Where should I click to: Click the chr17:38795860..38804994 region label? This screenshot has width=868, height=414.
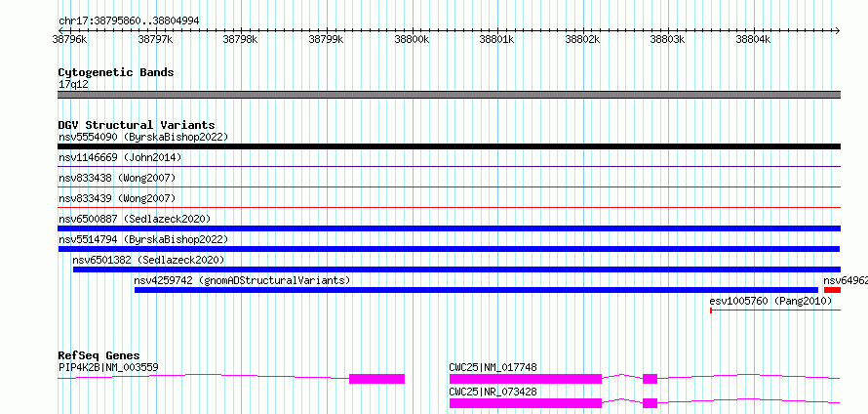[129, 21]
